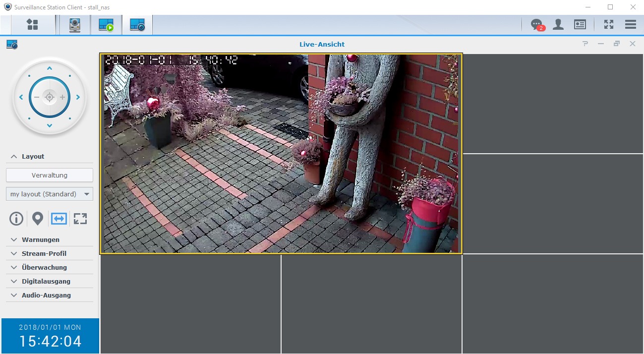Expand the Audio-Ausgang section
Image resolution: width=644 pixels, height=354 pixels.
49,295
